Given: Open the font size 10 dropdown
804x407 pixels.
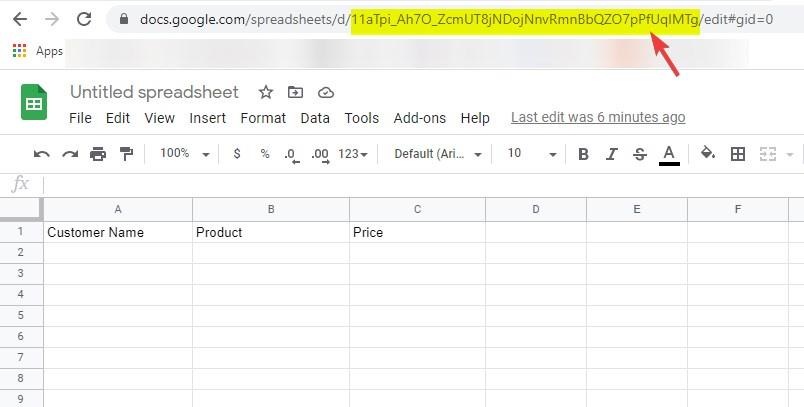Looking at the screenshot, I should pyautogui.click(x=532, y=154).
